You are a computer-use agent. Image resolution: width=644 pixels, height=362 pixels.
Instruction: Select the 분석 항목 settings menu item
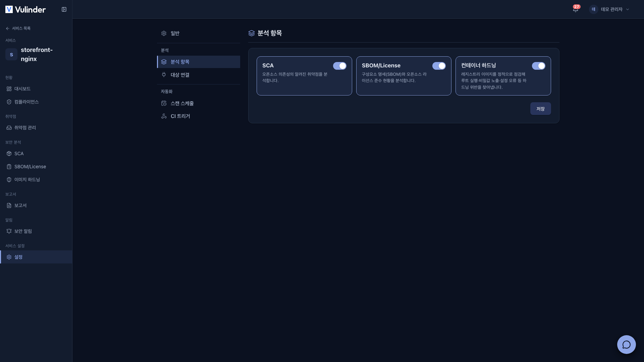(x=199, y=62)
